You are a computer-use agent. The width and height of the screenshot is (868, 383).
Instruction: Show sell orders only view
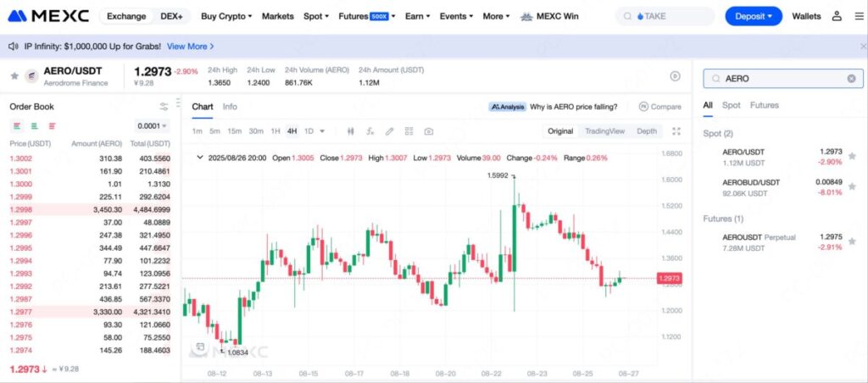52,126
